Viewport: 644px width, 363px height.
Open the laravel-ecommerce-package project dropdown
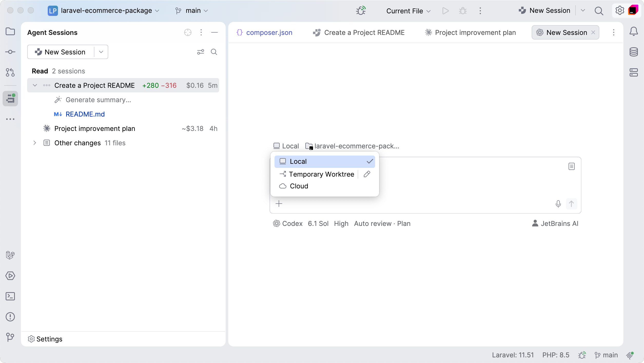tap(104, 11)
